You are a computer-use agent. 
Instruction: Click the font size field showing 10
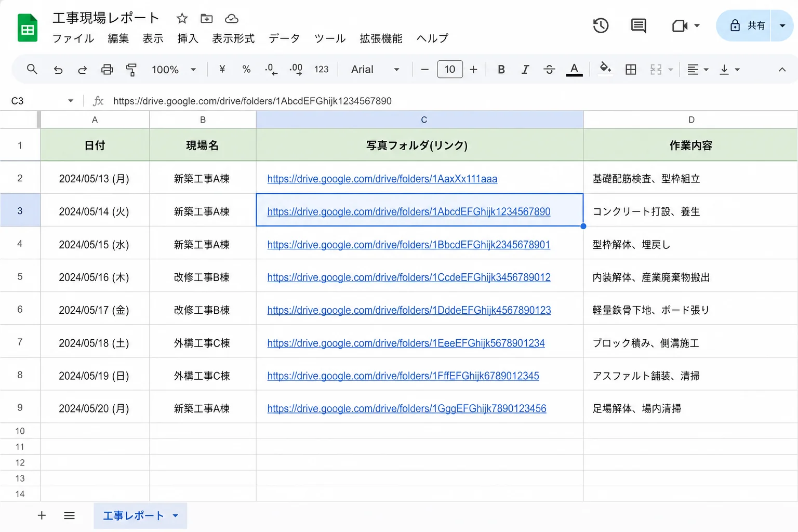[x=450, y=69]
